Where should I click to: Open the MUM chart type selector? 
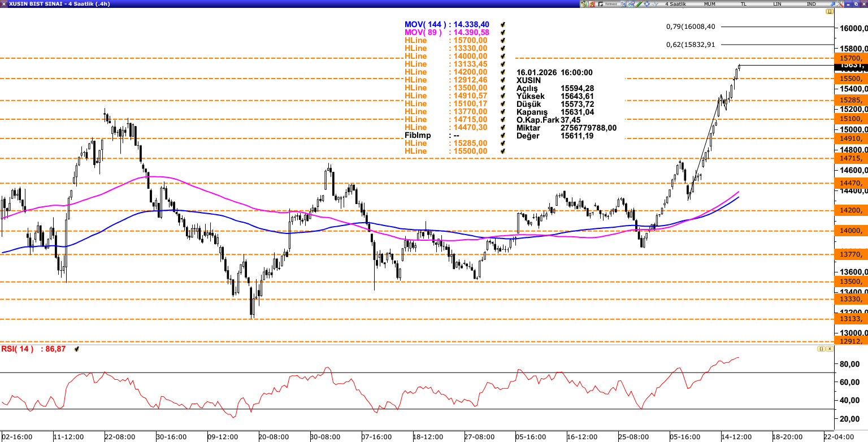710,4
